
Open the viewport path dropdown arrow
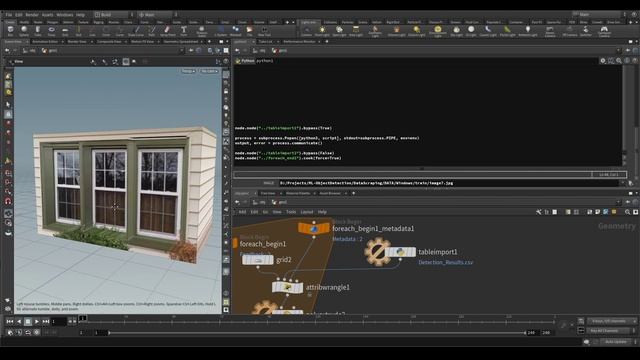tap(182, 51)
